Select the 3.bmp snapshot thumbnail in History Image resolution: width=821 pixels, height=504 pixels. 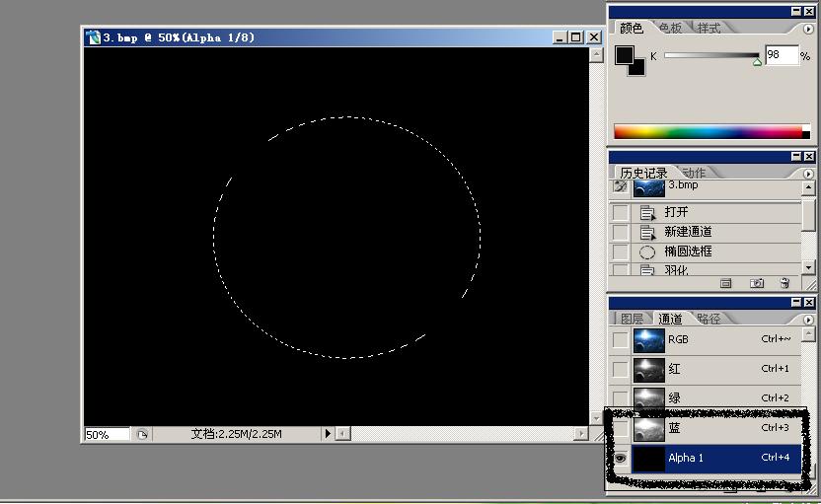coord(648,188)
